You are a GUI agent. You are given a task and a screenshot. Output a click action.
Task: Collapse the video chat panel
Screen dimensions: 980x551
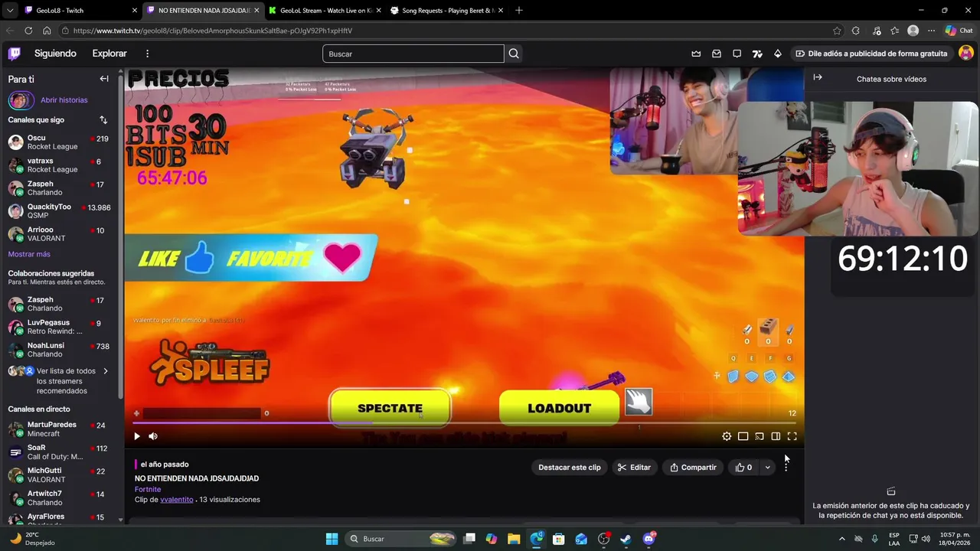coord(818,77)
